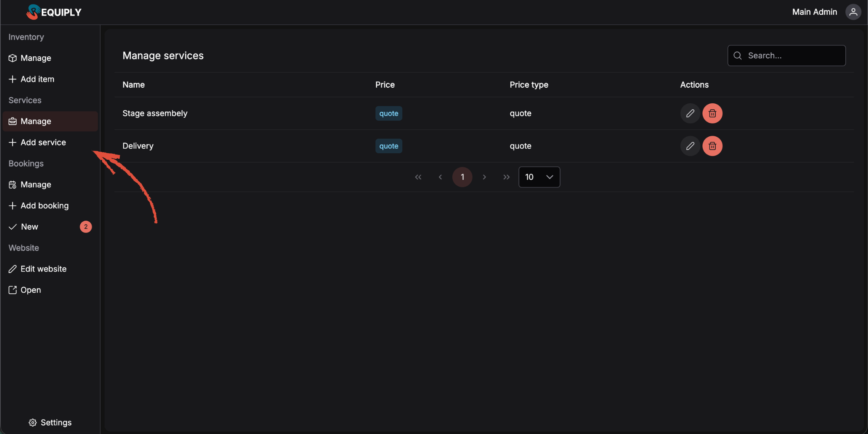Screen dimensions: 868x434
Task: Jump to the first page arrow
Action: [x=418, y=177]
